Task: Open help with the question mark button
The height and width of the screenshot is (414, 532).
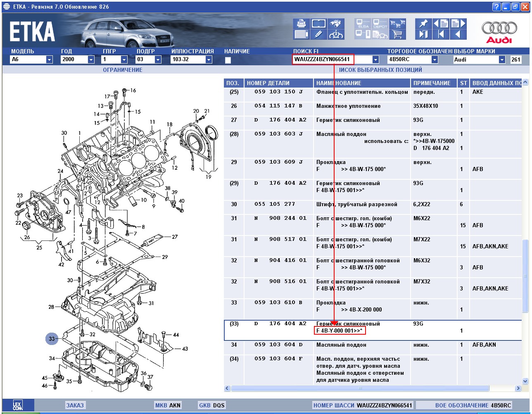Action: 496,7
